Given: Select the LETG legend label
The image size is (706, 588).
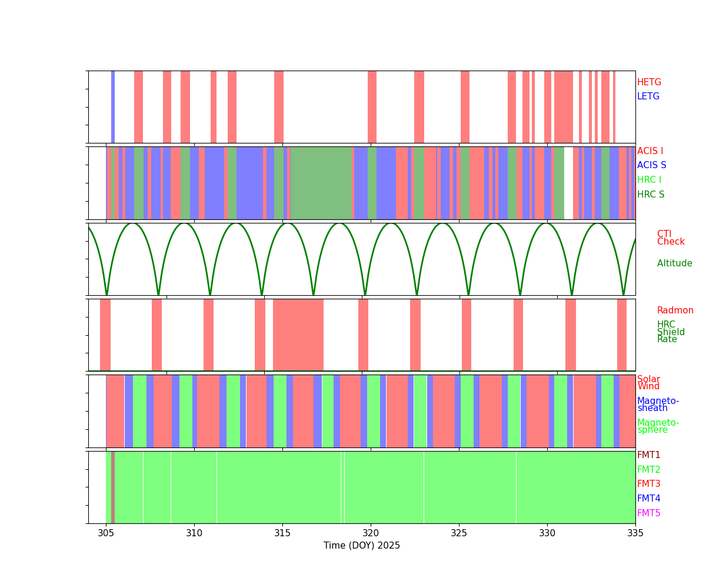Looking at the screenshot, I should click(648, 96).
